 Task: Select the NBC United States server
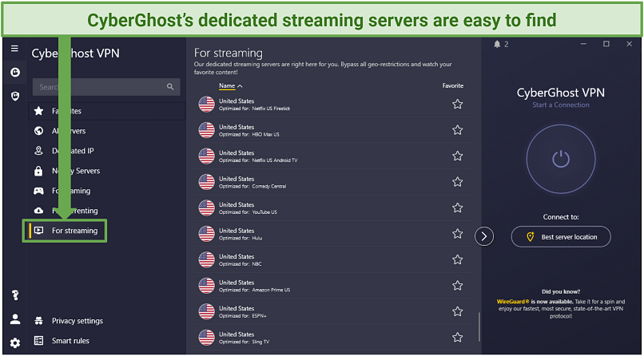click(x=333, y=259)
